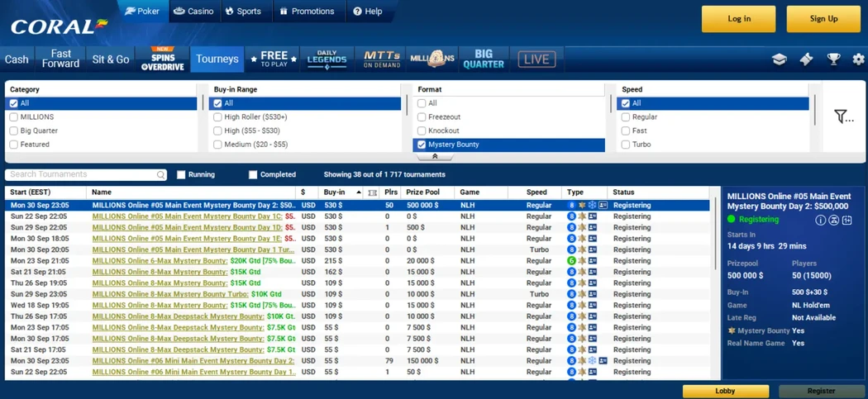
Task: Open the MILLIONS Online 6-Max Mystery Bounty link
Action: tap(160, 261)
